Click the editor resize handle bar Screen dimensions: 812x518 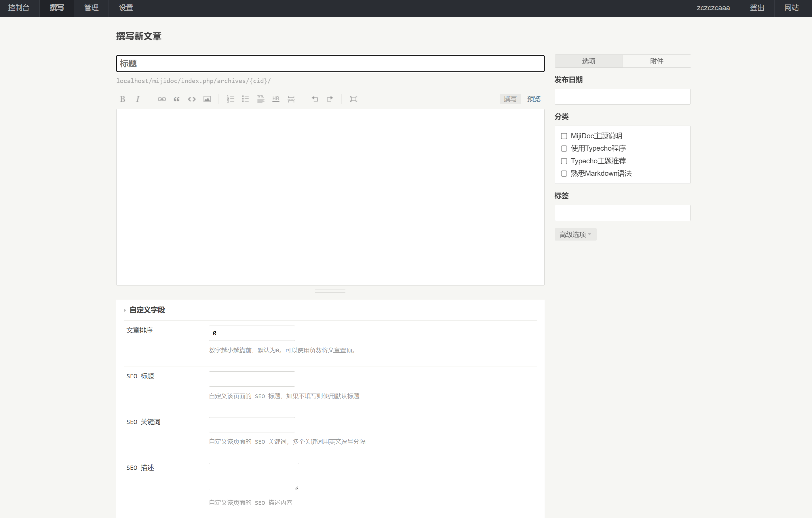[x=330, y=291]
